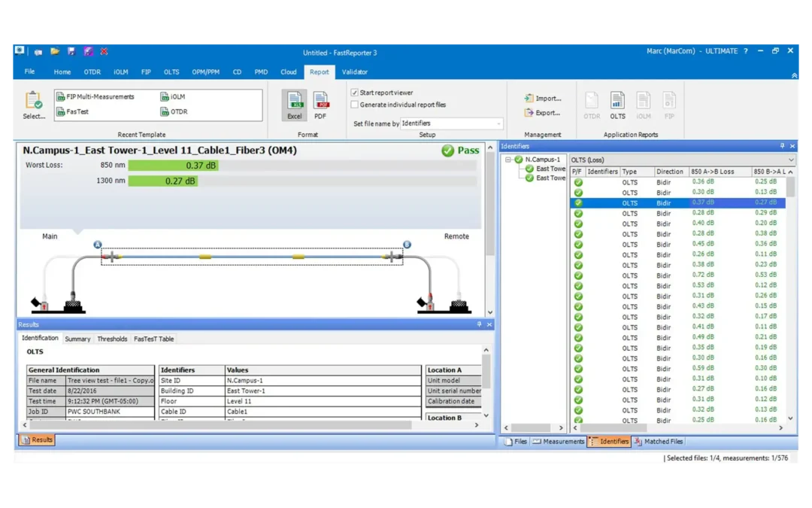Viewport: 812px width, 508px height.
Task: Select the Identifiers bottom tab
Action: tap(609, 442)
